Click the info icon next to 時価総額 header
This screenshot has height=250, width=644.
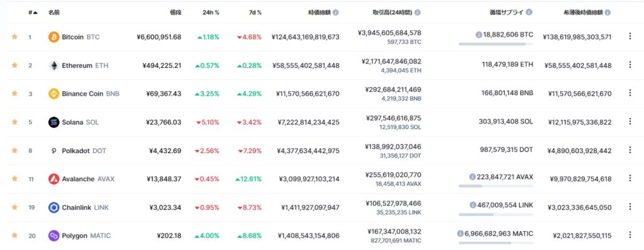coord(336,13)
